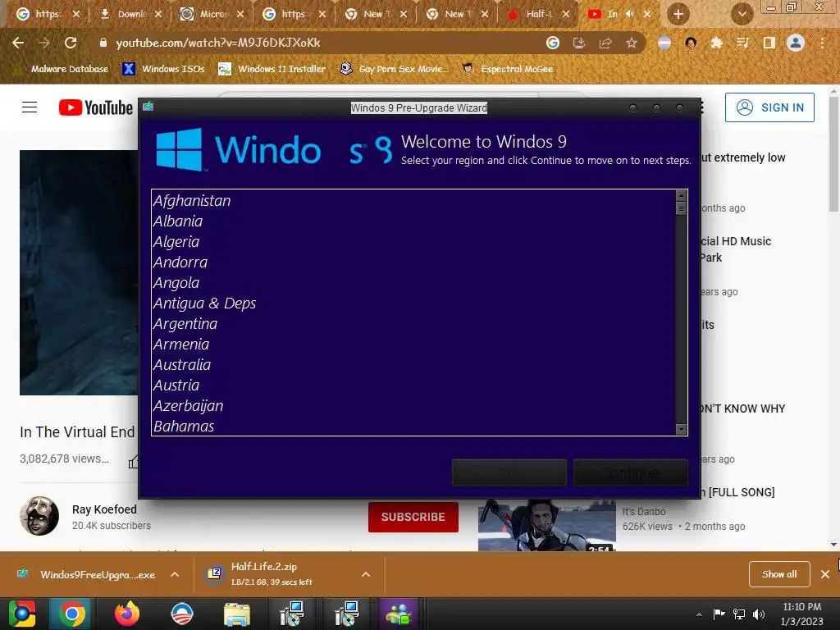Click the SIGN IN button
Viewport: 840px width, 630px height.
(769, 107)
